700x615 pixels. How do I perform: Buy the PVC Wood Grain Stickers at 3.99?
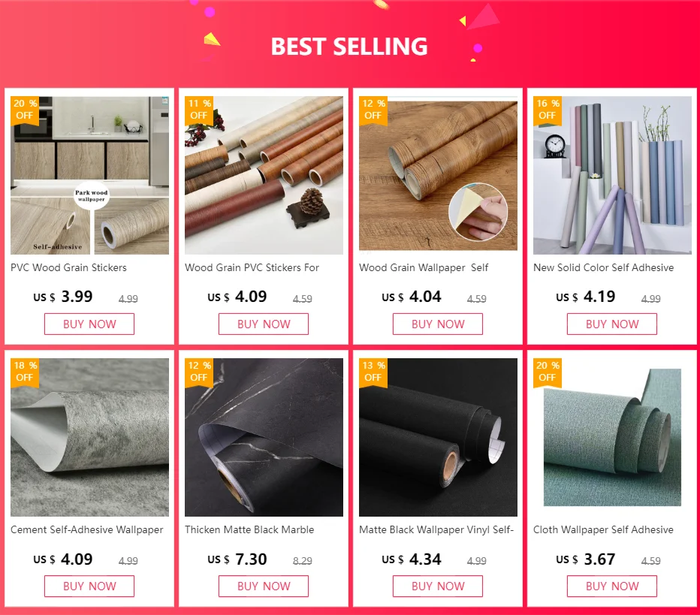[89, 324]
